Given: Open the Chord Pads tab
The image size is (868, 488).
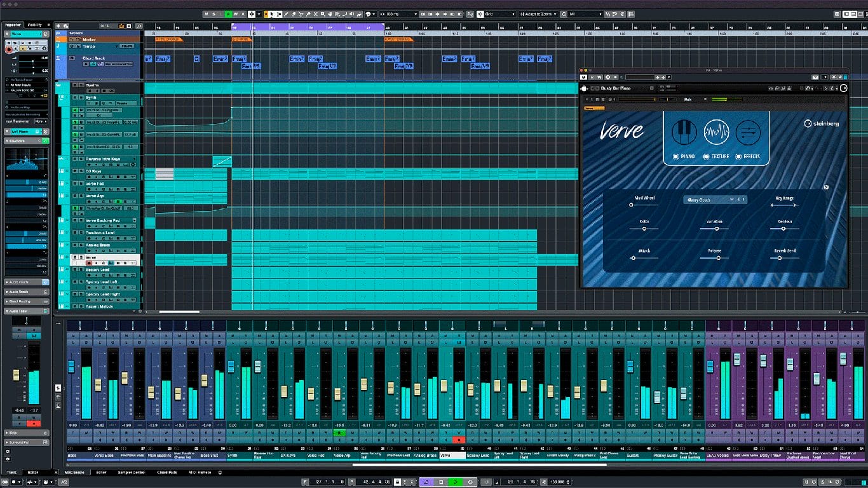Looking at the screenshot, I should [167, 472].
